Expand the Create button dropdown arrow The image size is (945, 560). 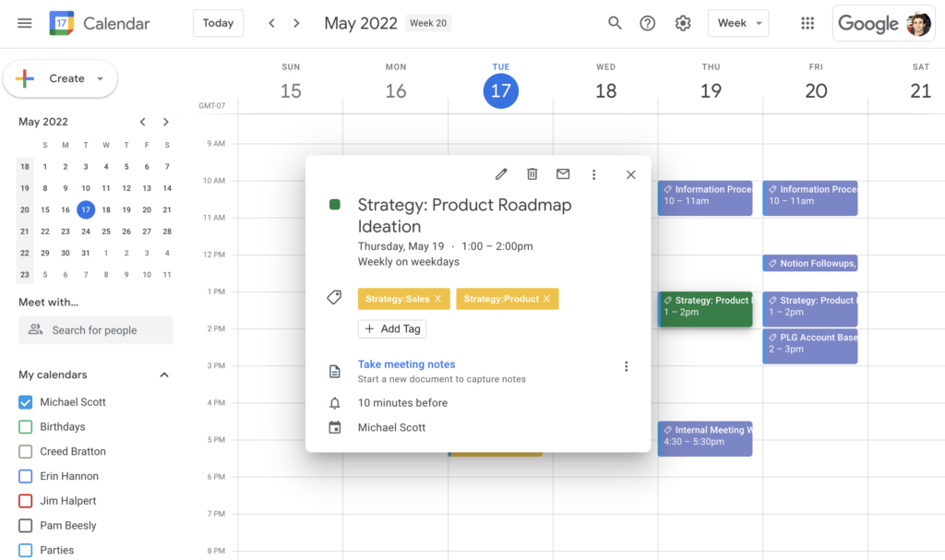tap(100, 78)
